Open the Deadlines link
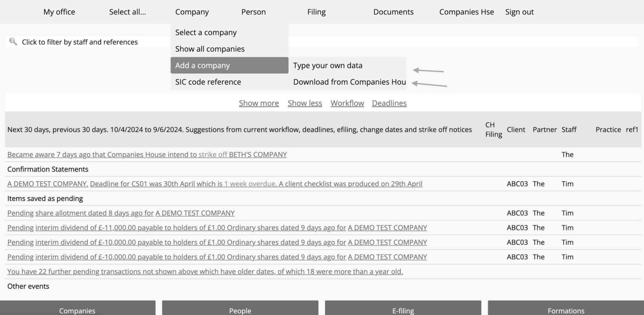The height and width of the screenshot is (315, 644). [389, 103]
